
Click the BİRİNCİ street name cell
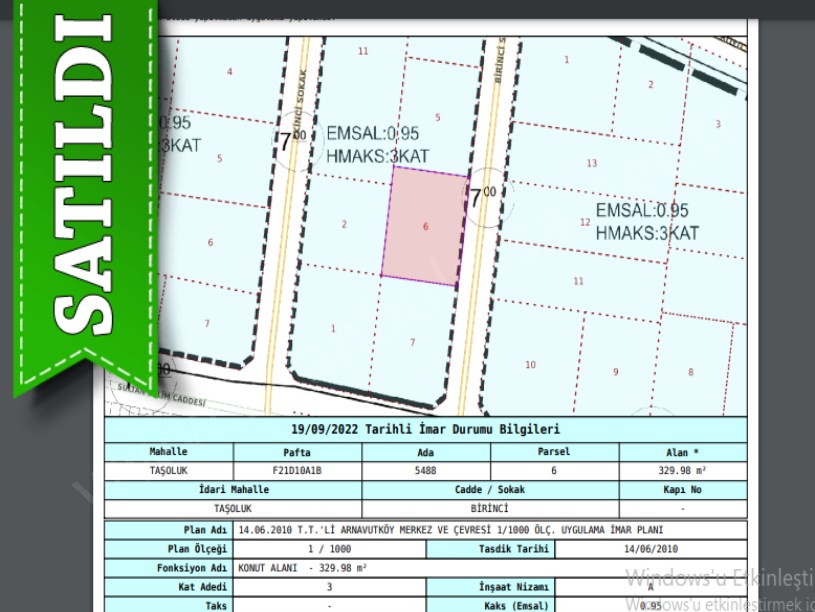[490, 508]
